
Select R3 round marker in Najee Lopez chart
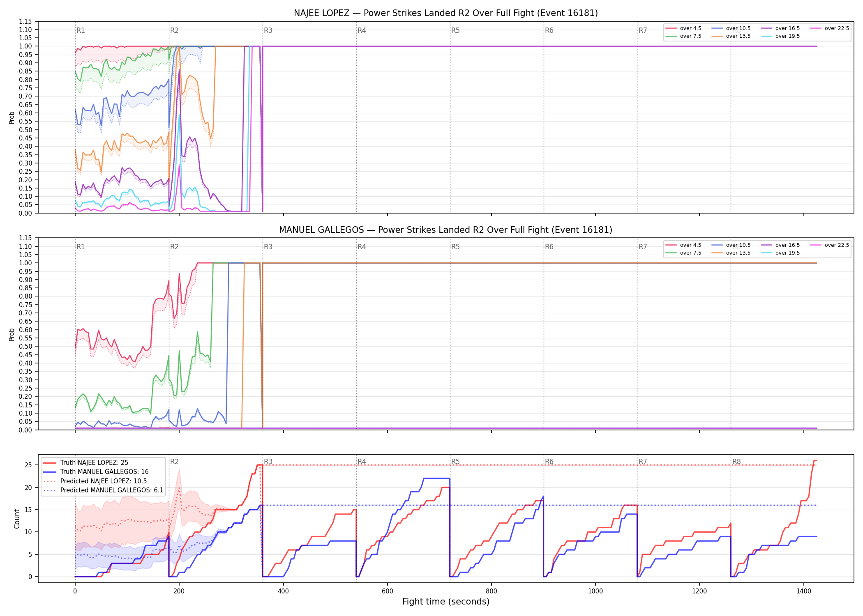(x=268, y=30)
